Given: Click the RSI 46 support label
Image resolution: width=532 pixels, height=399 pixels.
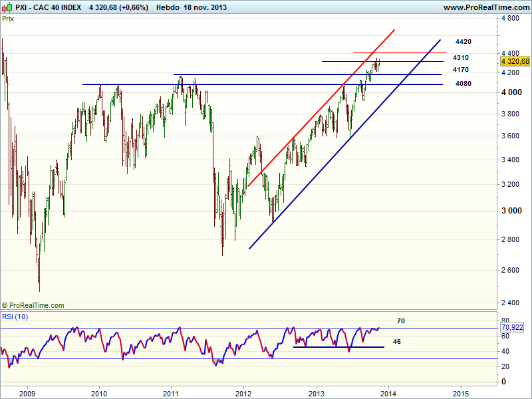Looking at the screenshot, I should point(397,342).
